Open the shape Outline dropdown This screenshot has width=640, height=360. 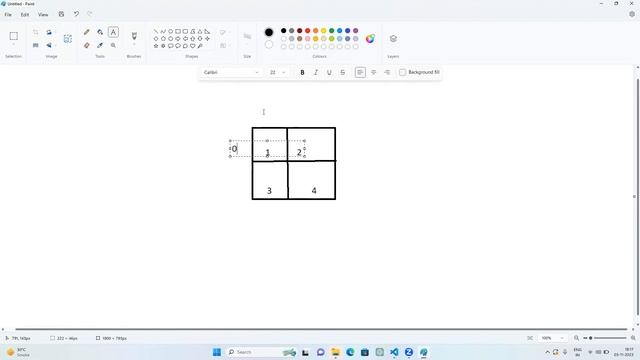224,32
